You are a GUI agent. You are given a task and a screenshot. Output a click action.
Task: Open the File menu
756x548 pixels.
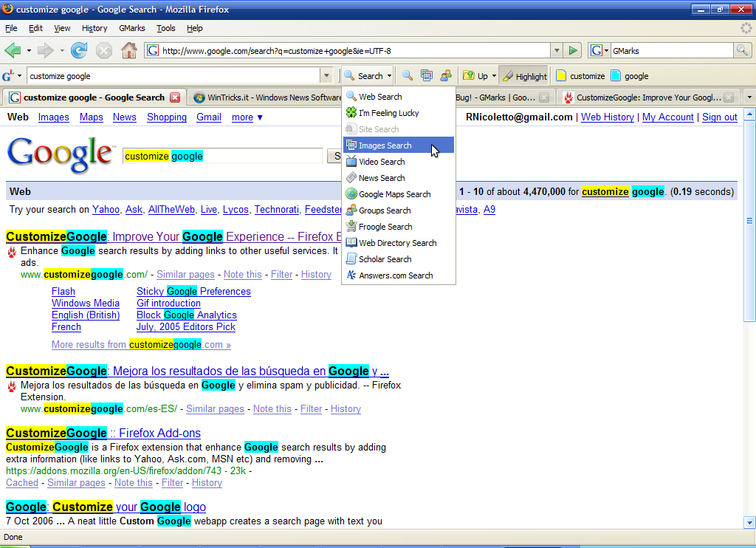click(11, 28)
